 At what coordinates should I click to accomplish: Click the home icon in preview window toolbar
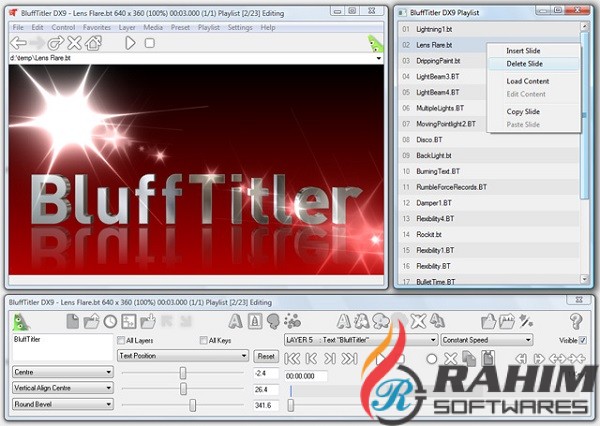(93, 43)
